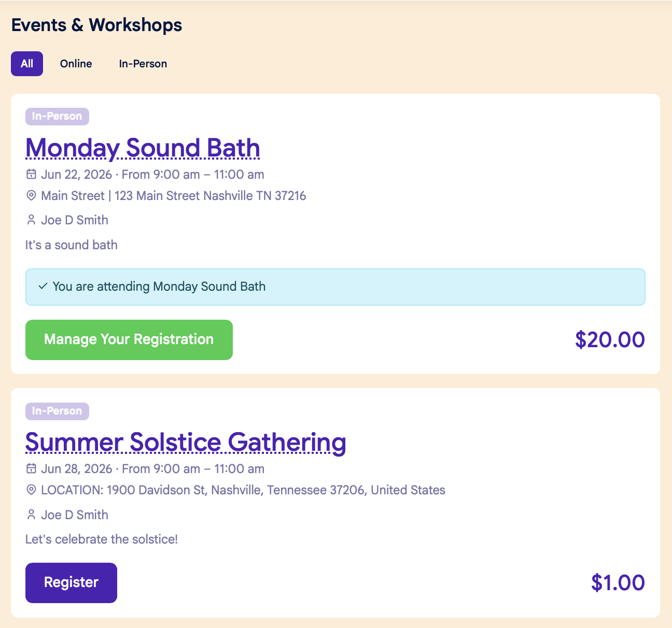This screenshot has width=672, height=628.
Task: Switch to the In-Person filter tab
Action: tap(143, 64)
